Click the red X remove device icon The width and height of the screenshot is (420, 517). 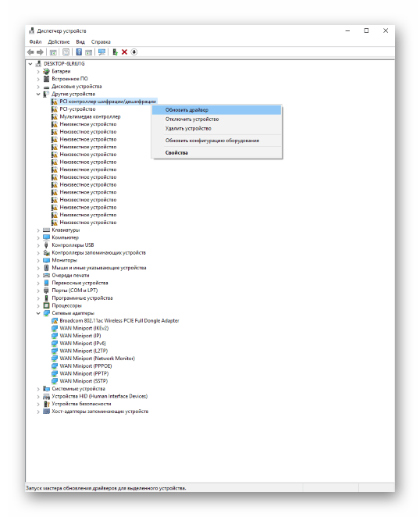[x=124, y=52]
